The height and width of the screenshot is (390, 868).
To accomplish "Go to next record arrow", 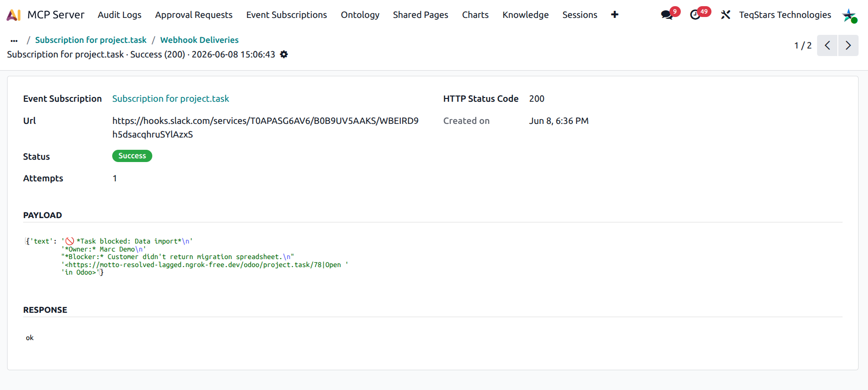I will coord(848,45).
